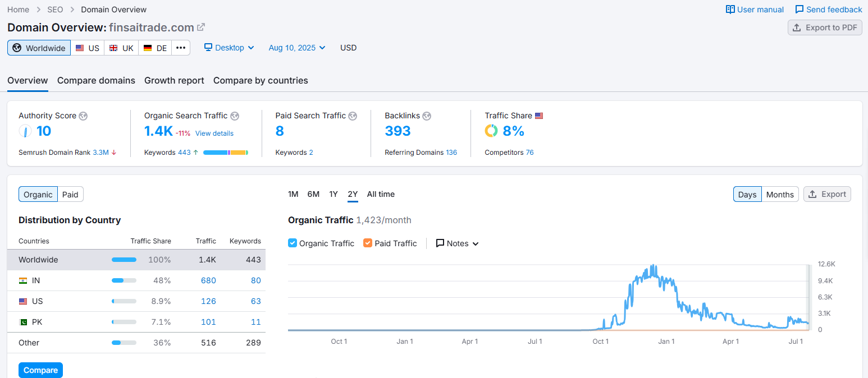Click the chart Export upload icon
This screenshot has width=868, height=378.
[813, 194]
